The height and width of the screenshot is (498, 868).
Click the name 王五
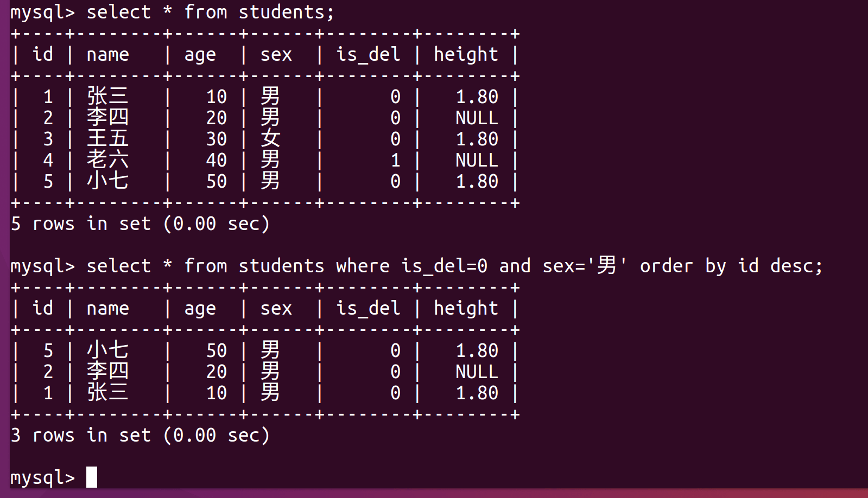[x=108, y=139]
